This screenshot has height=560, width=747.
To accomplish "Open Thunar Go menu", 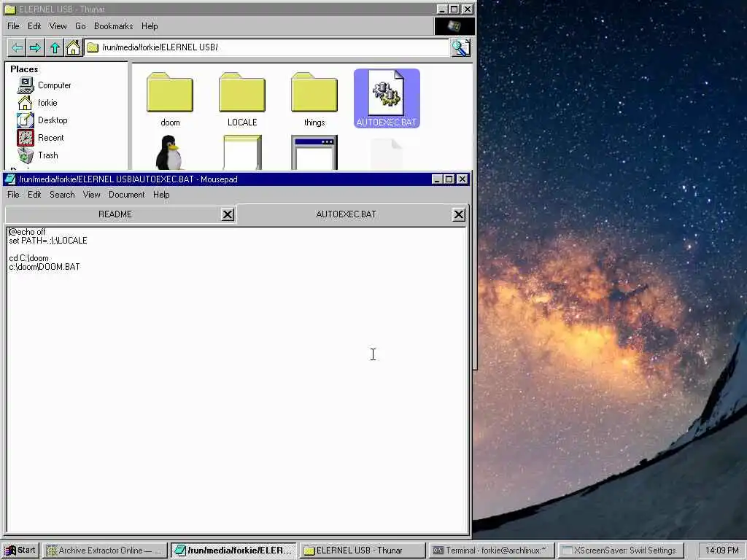I will click(80, 26).
